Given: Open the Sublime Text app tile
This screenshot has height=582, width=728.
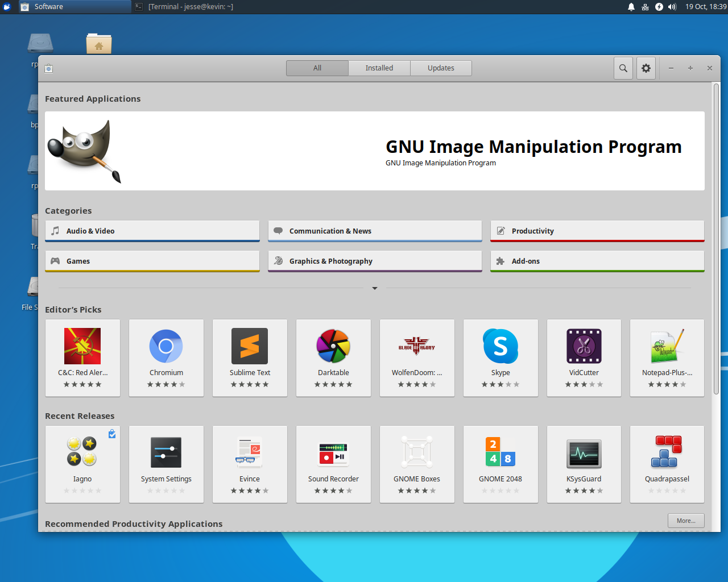Looking at the screenshot, I should [x=250, y=357].
